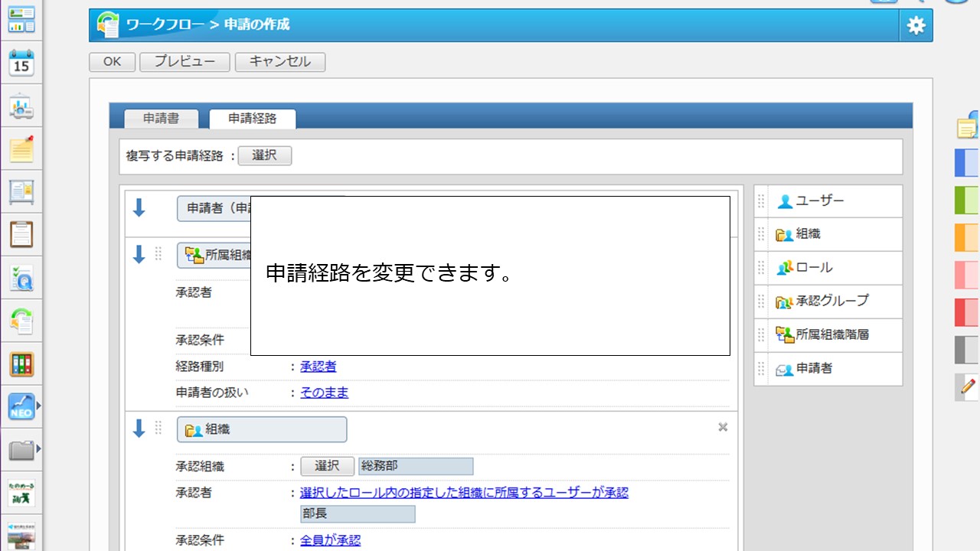Click ワークフロー in the header breadcrumb

166,24
